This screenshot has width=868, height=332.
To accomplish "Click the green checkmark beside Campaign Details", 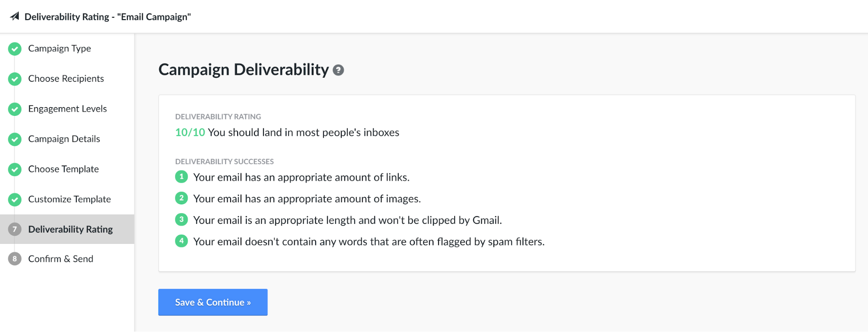I will pos(15,139).
